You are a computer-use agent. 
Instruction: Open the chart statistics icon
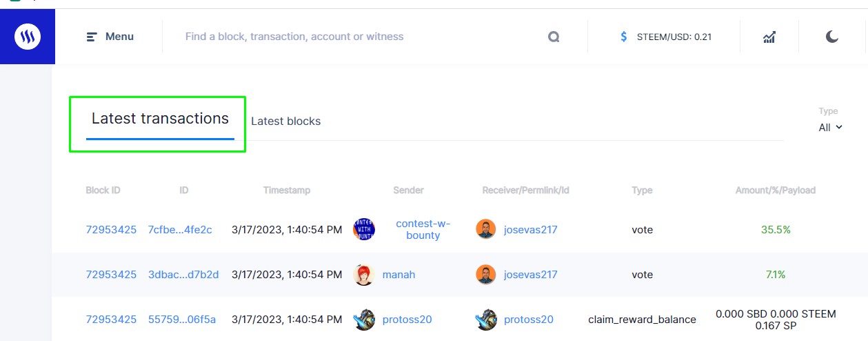[769, 37]
